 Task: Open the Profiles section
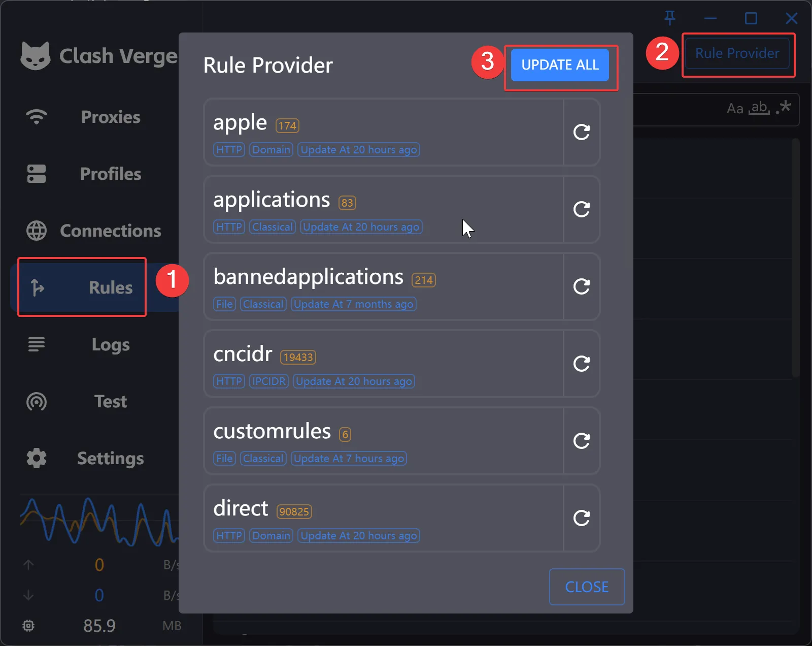click(36, 174)
